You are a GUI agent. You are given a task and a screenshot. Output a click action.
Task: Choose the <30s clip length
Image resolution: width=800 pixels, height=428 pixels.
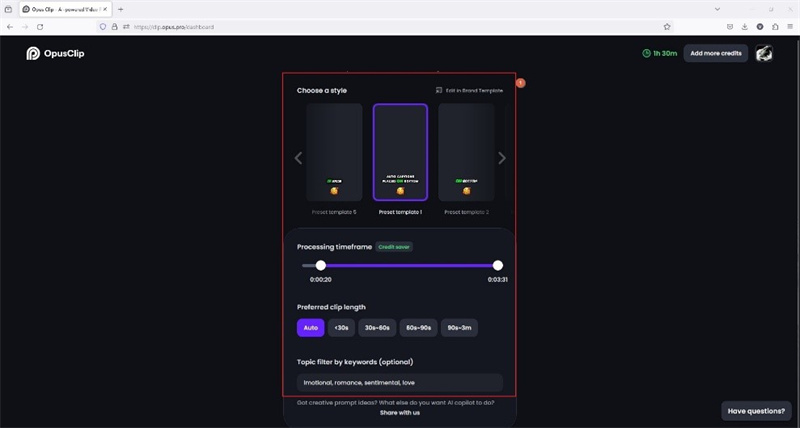[341, 328]
